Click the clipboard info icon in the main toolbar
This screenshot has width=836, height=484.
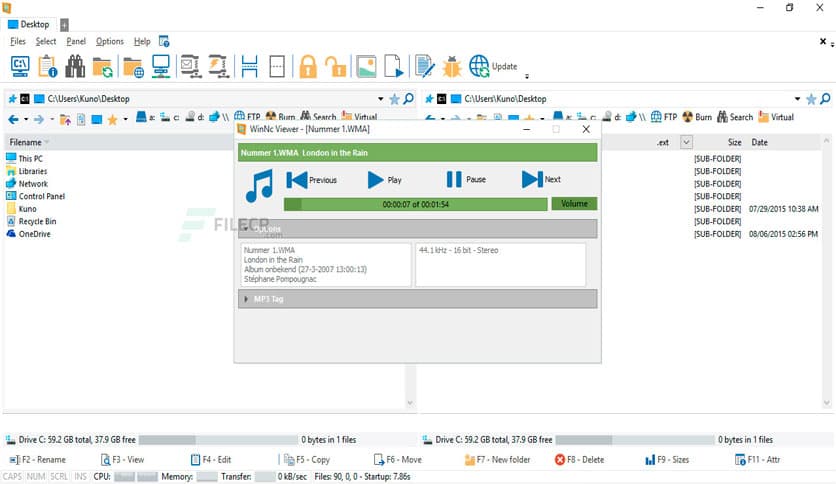point(47,67)
